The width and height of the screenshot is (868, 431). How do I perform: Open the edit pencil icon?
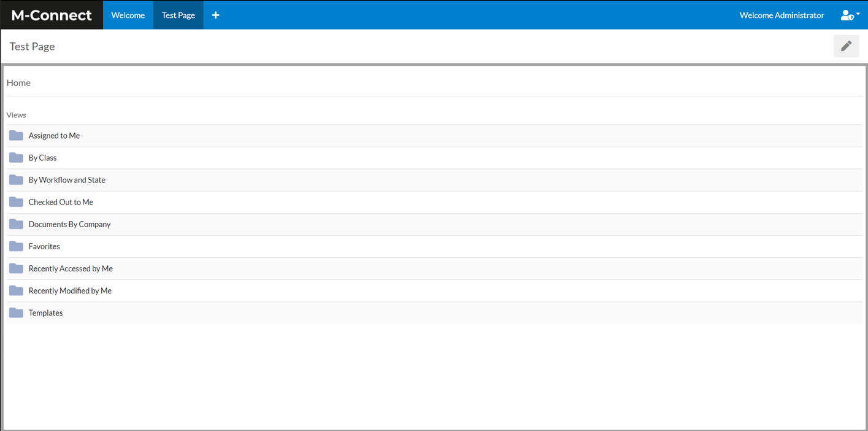846,45
